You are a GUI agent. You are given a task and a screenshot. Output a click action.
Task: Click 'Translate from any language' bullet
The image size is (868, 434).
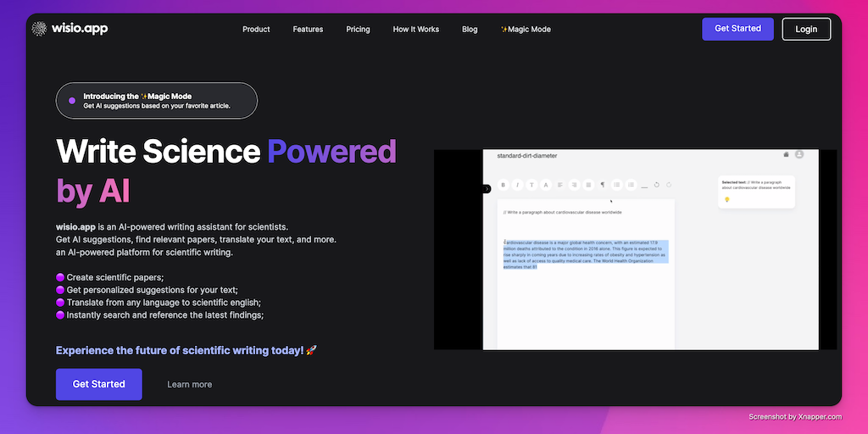pos(164,303)
